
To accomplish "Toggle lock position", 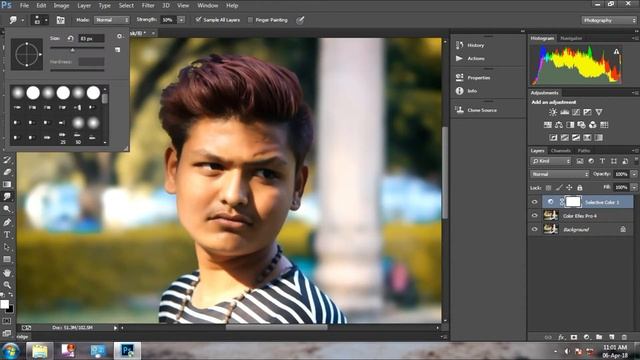I will pyautogui.click(x=569, y=188).
